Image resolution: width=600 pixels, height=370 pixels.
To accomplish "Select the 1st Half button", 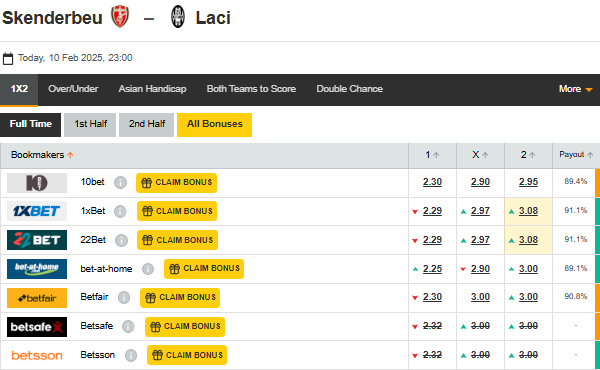I will coord(90,124).
